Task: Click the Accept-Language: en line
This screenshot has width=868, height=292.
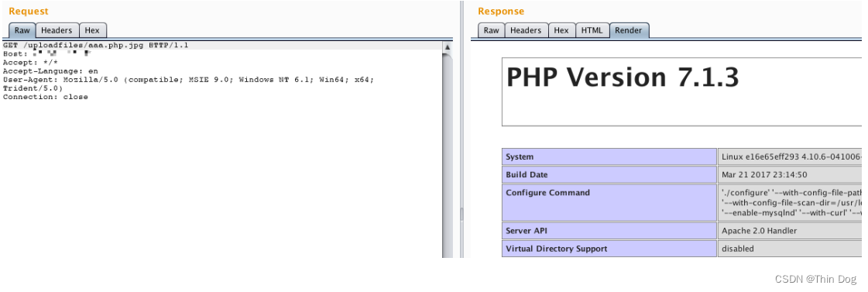Action: [x=50, y=71]
